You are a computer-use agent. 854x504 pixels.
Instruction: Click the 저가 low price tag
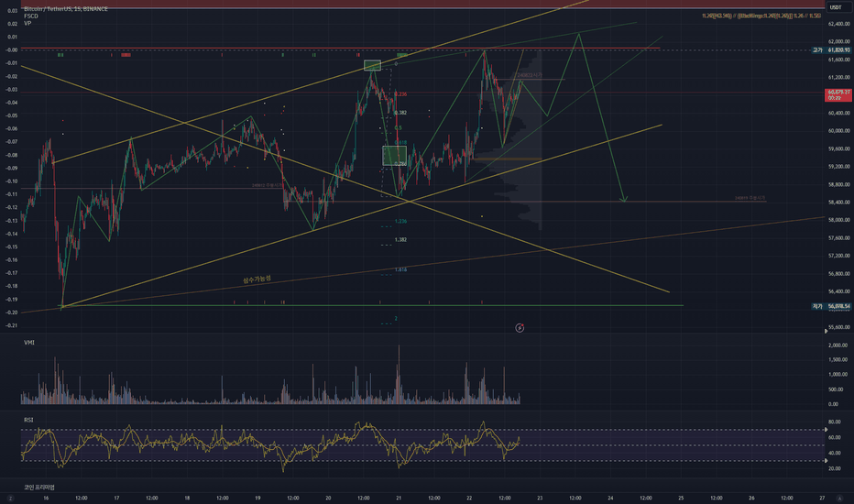(832, 306)
